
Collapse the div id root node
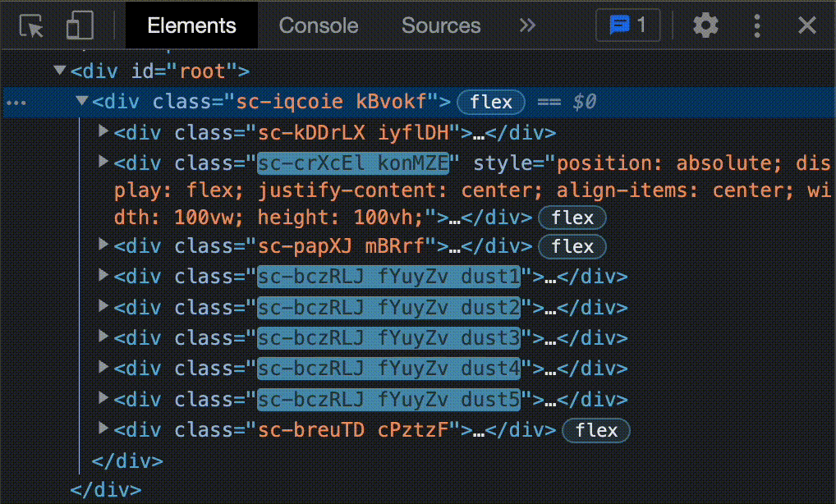(60, 70)
